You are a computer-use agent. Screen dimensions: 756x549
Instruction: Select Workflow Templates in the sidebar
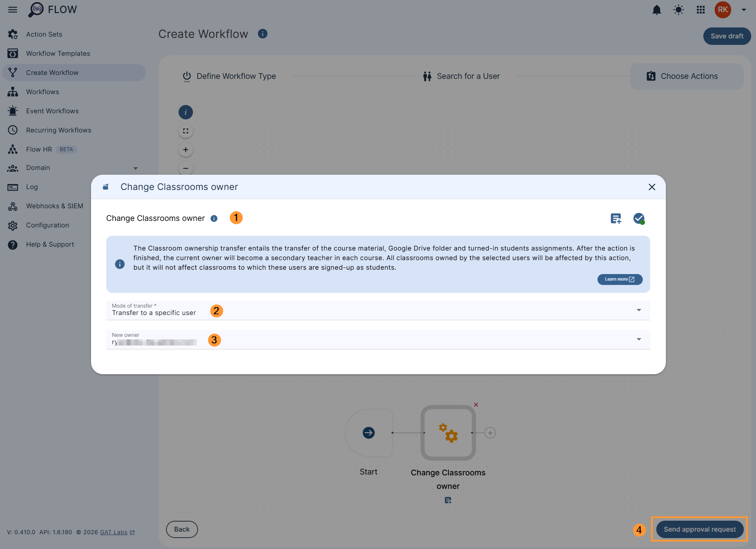pos(58,53)
